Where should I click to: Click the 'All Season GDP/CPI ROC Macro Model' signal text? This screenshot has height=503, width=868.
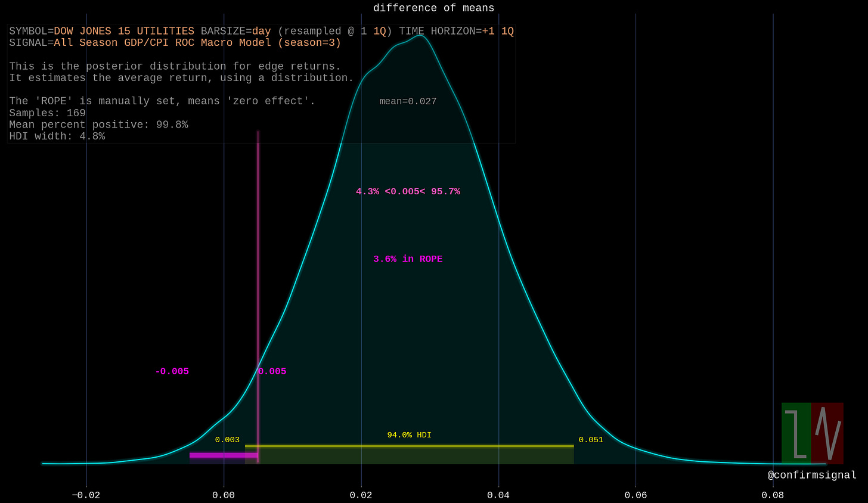coord(163,42)
